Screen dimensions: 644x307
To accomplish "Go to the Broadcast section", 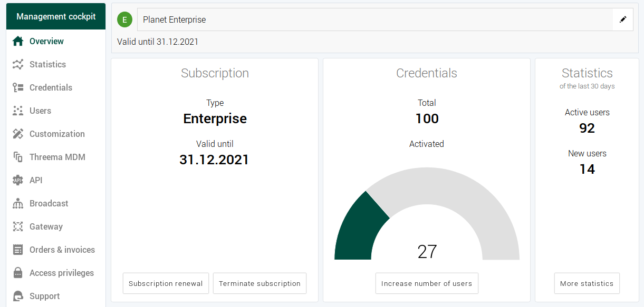I will [x=56, y=203].
